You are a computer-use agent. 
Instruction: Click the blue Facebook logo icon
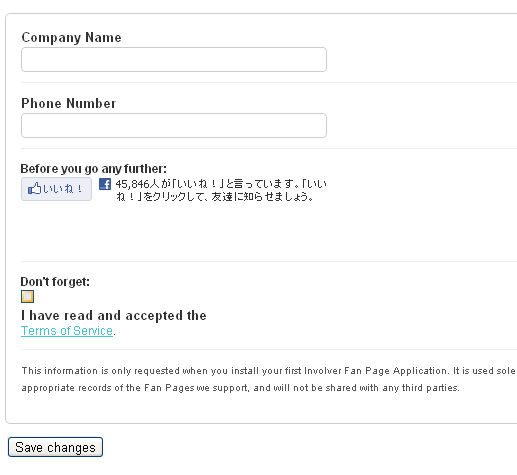pyautogui.click(x=105, y=184)
